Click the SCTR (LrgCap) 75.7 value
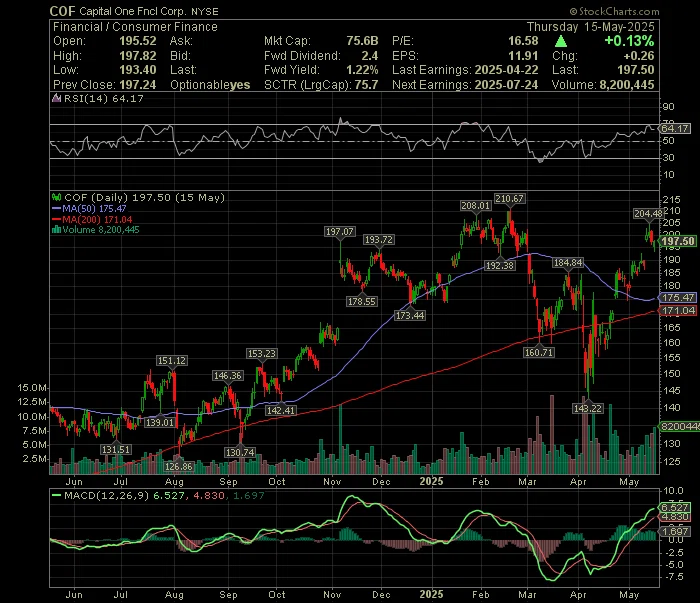Screen dimensions: 700x603 (367, 85)
